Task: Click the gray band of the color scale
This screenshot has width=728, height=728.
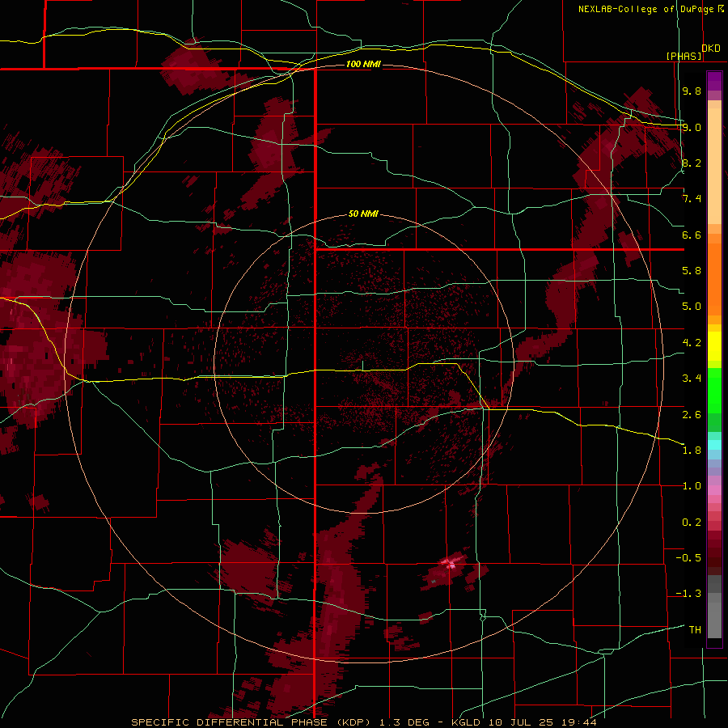Action: tap(714, 607)
